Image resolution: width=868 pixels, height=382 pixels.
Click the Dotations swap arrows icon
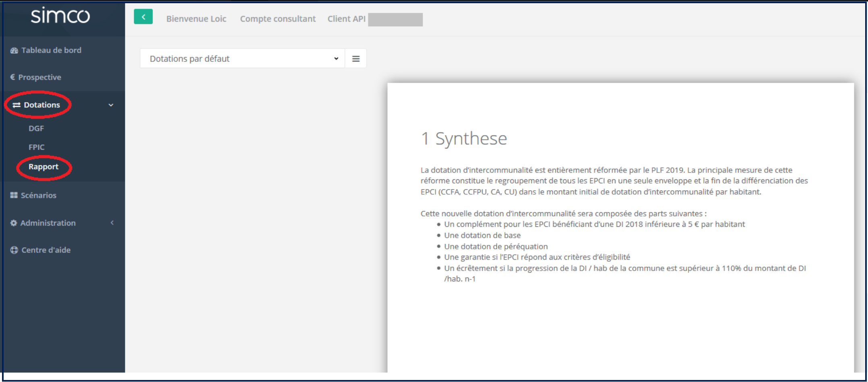[x=17, y=105]
